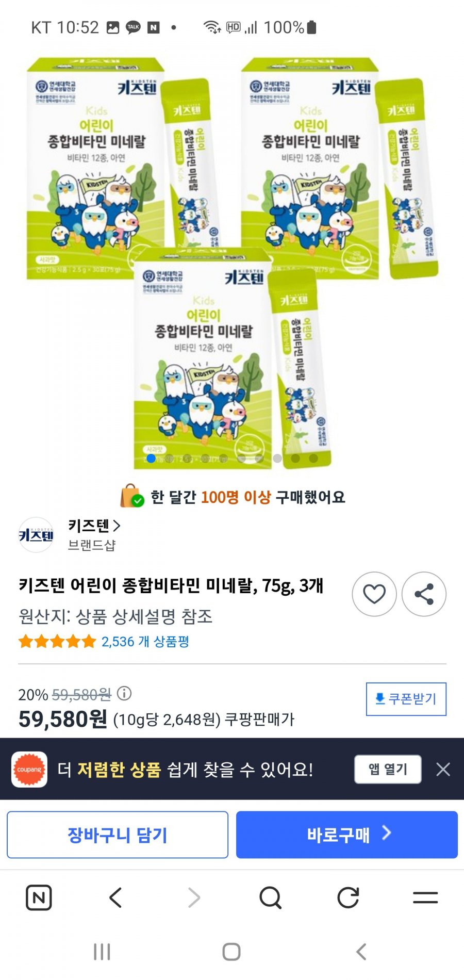
Task: Tap 바로구매 buy now button
Action: click(x=347, y=835)
